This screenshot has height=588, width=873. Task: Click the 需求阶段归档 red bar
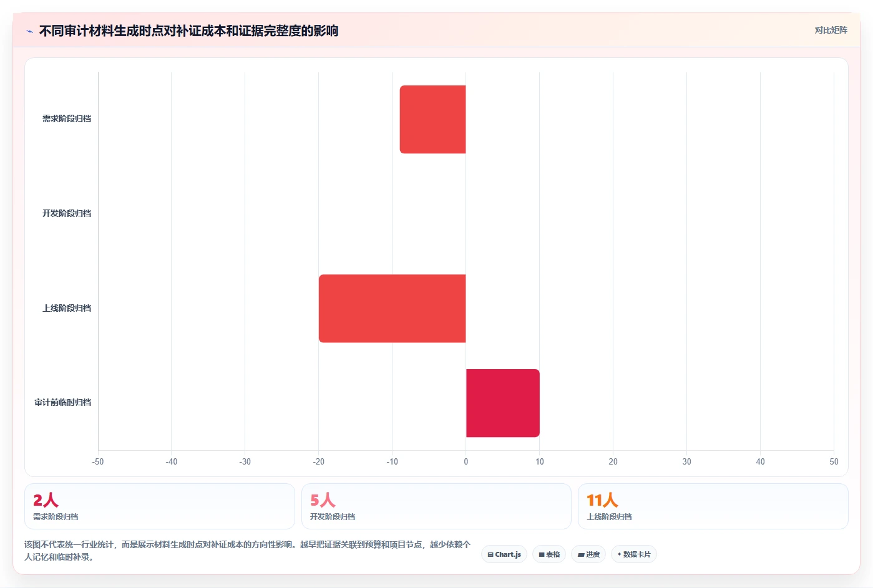point(433,119)
